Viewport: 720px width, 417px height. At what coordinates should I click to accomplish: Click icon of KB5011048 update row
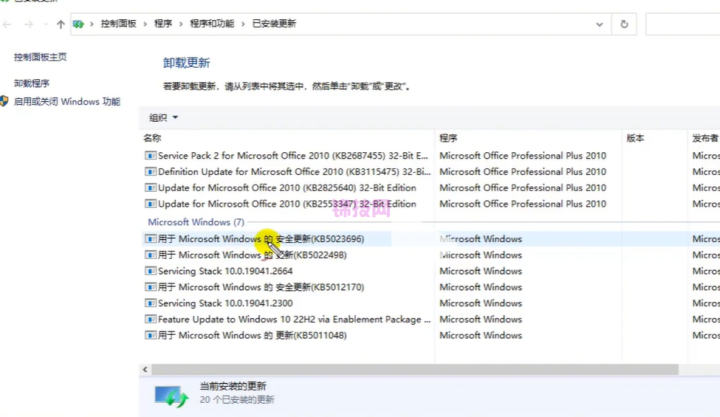point(150,335)
